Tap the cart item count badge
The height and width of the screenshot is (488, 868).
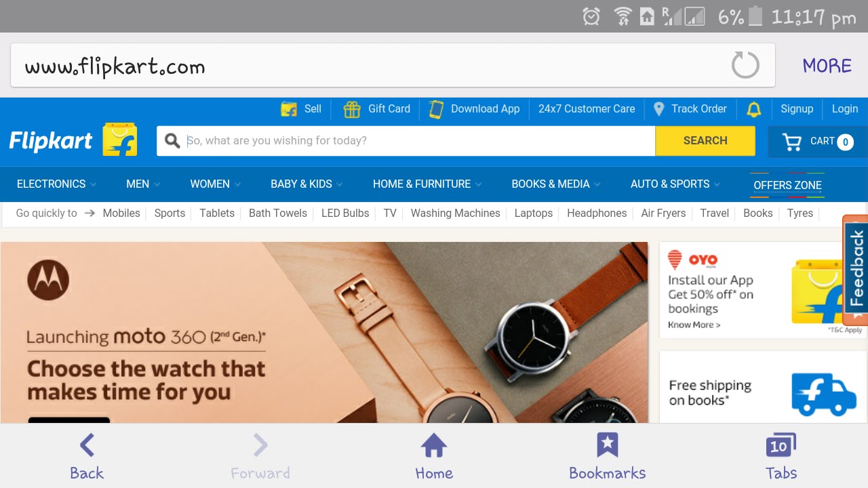pos(845,142)
